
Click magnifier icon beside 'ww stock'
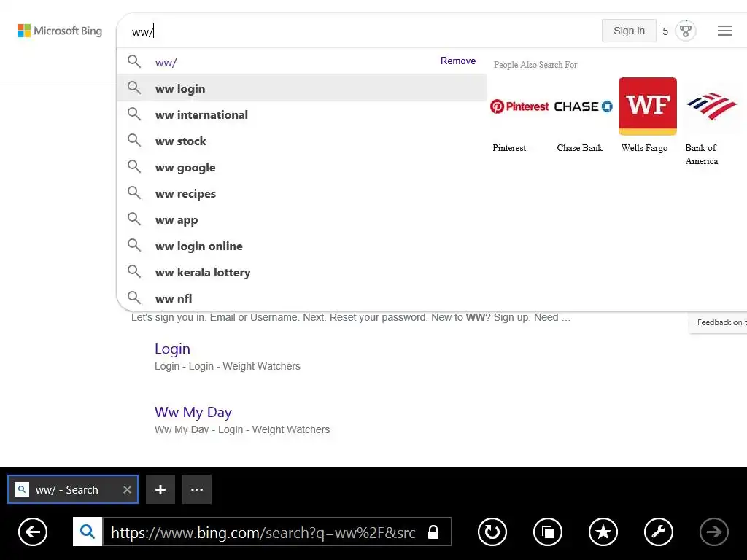coord(134,141)
